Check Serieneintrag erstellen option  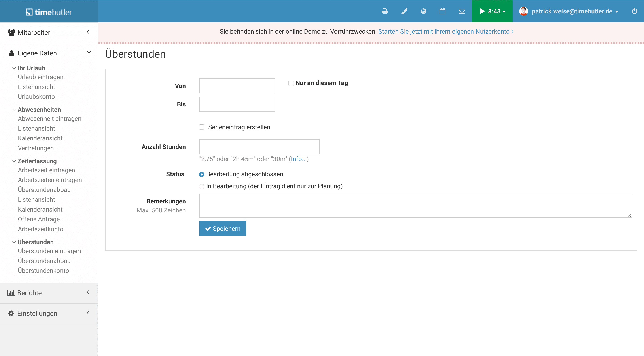202,127
